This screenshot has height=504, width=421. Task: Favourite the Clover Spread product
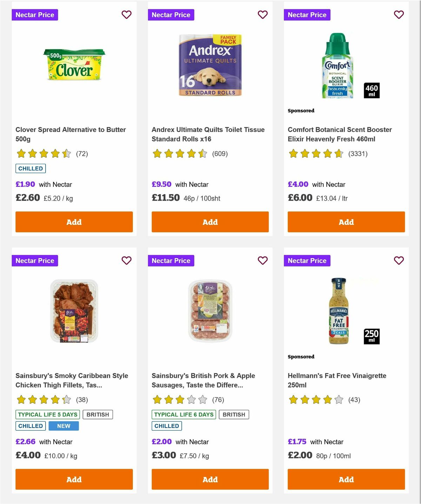pos(127,15)
